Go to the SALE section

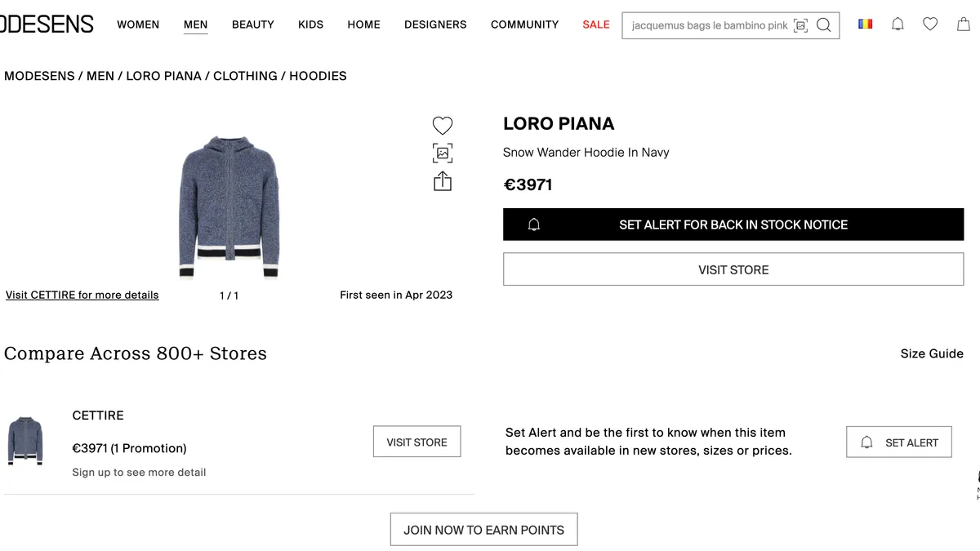point(595,24)
